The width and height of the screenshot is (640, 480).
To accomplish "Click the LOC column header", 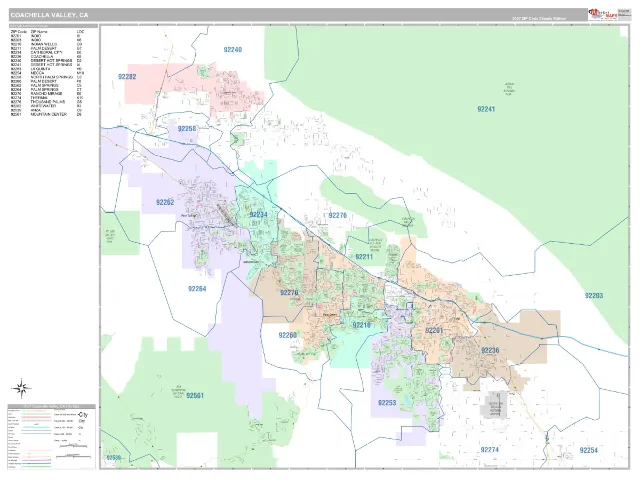I will point(80,31).
